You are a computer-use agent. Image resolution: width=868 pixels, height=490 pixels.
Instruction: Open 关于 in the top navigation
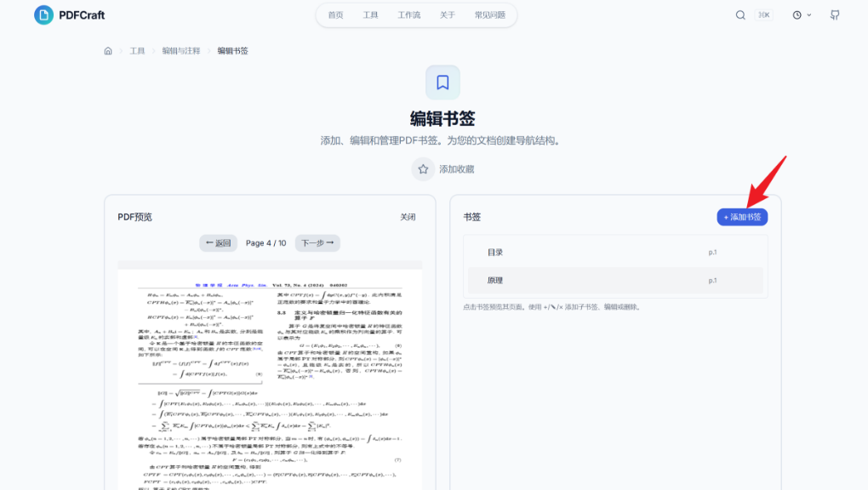click(448, 15)
